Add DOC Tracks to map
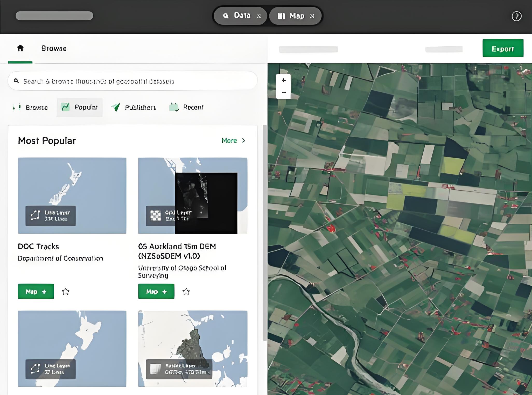 [36, 291]
